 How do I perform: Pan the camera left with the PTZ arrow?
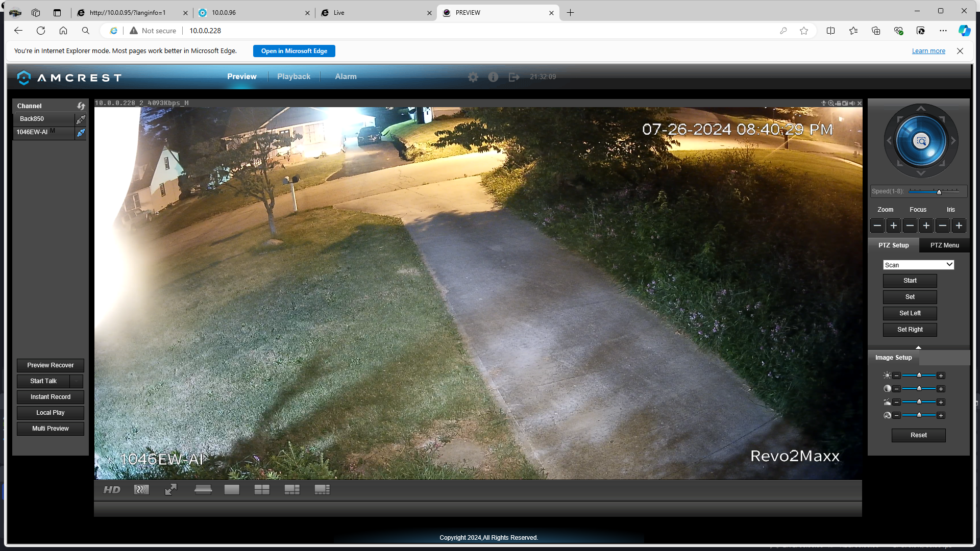click(x=889, y=141)
